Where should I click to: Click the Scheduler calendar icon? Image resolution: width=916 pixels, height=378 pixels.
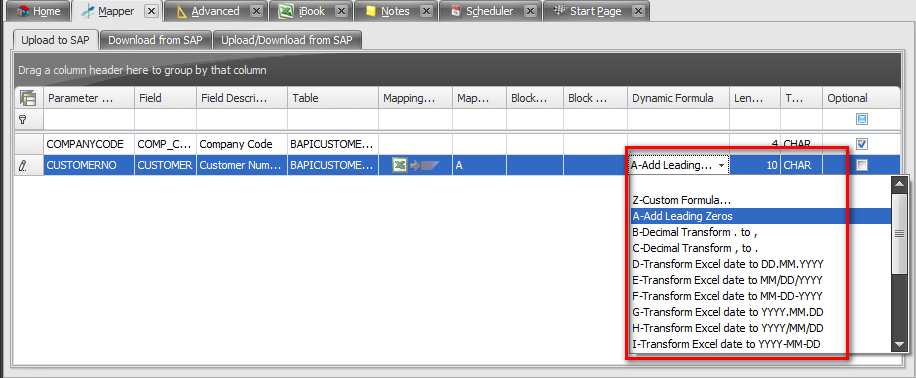coord(456,11)
